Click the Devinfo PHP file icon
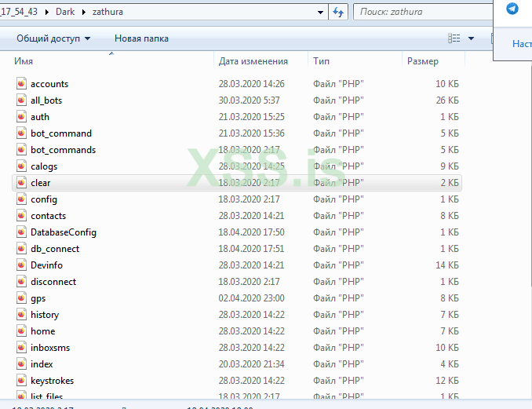Viewport: 532px width, 409px height. [x=21, y=265]
